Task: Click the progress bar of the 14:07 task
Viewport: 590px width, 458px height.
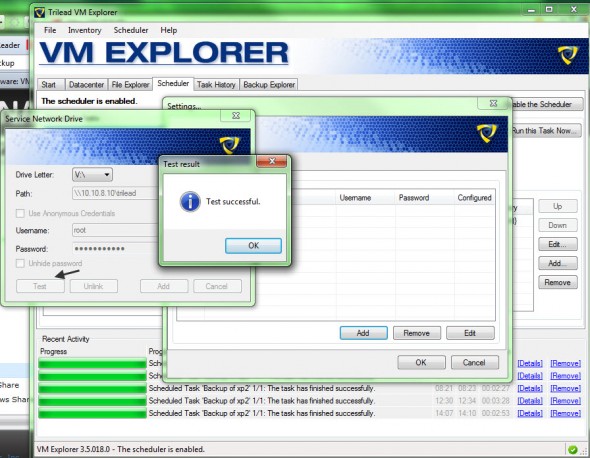Action: (x=92, y=414)
